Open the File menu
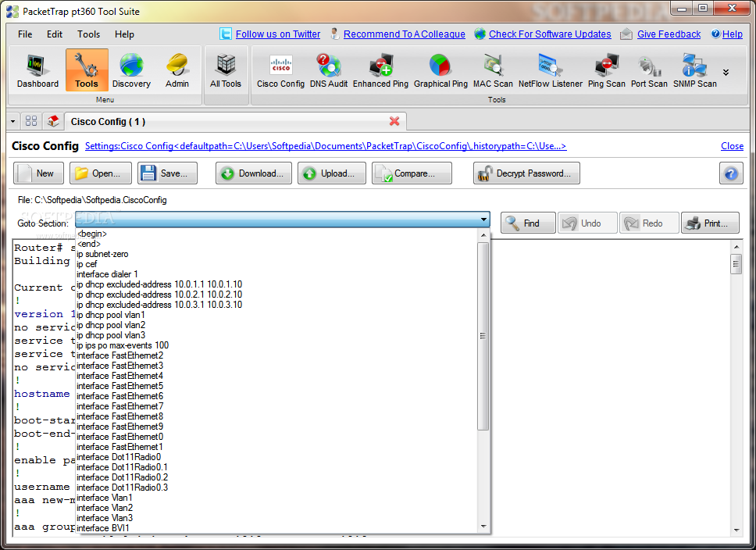The height and width of the screenshot is (550, 756). coord(25,34)
